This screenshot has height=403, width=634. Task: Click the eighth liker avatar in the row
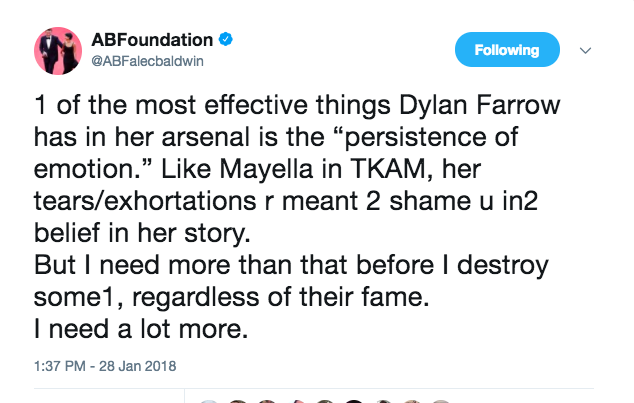[412, 402]
